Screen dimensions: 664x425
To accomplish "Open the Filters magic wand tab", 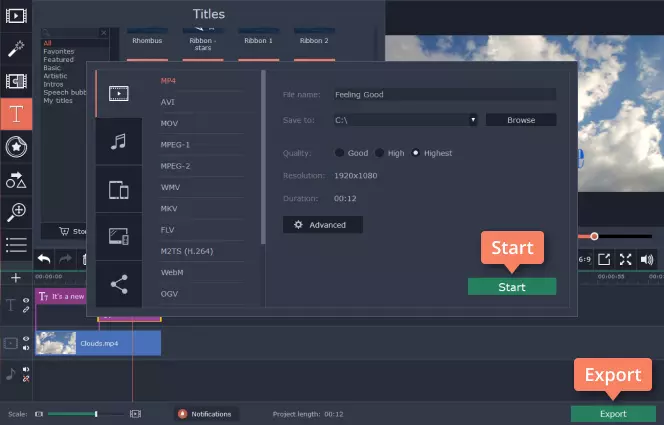I will pyautogui.click(x=16, y=49).
